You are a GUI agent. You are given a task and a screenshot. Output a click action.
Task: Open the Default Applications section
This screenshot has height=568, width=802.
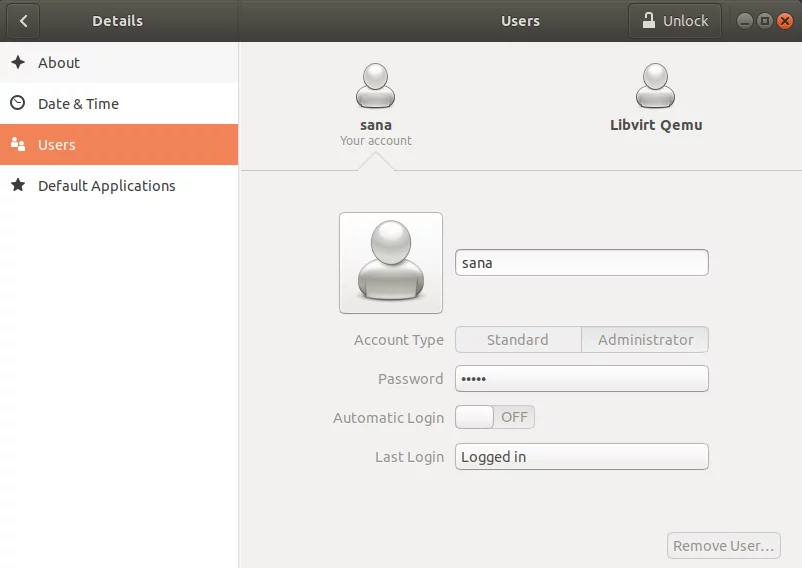(106, 186)
